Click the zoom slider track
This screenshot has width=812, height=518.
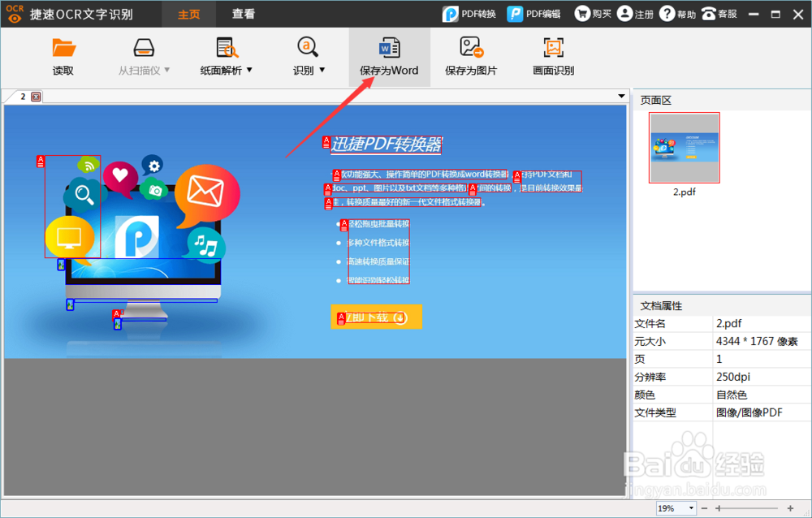(x=748, y=509)
